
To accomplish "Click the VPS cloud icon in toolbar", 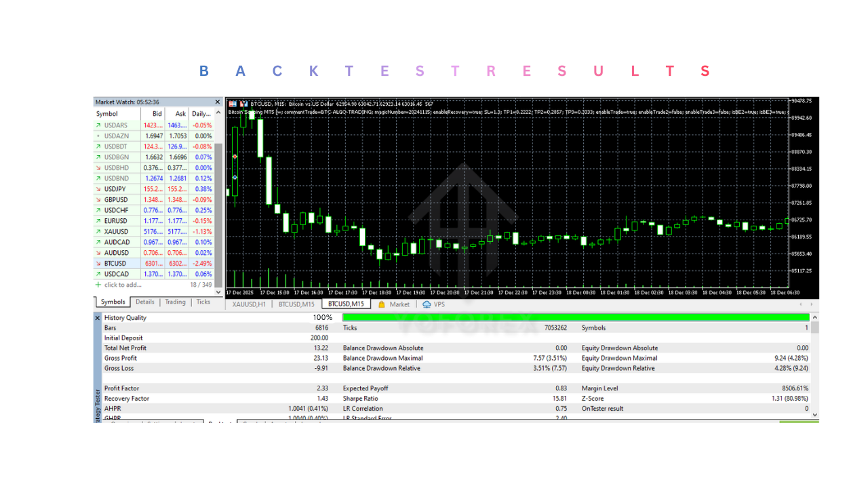I will point(426,304).
